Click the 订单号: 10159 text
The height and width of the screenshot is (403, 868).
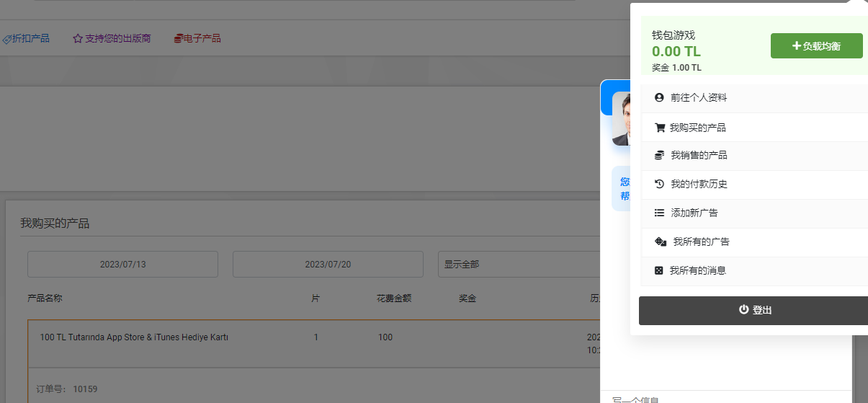click(67, 389)
